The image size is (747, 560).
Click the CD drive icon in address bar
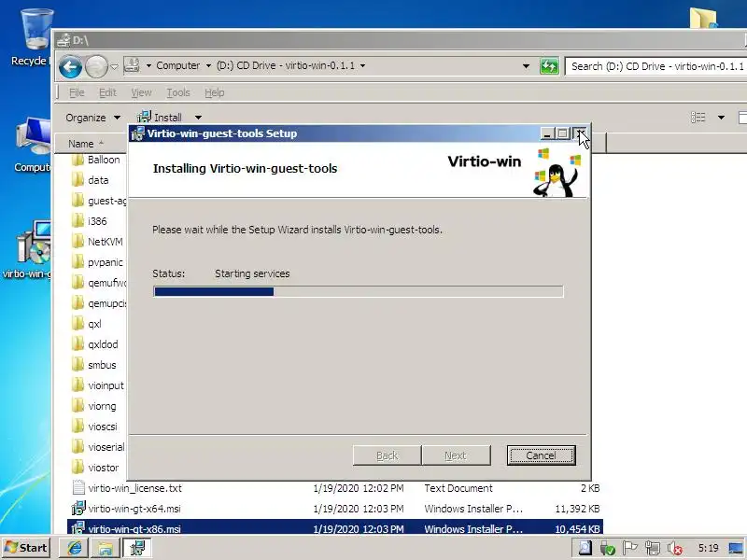pyautogui.click(x=132, y=65)
